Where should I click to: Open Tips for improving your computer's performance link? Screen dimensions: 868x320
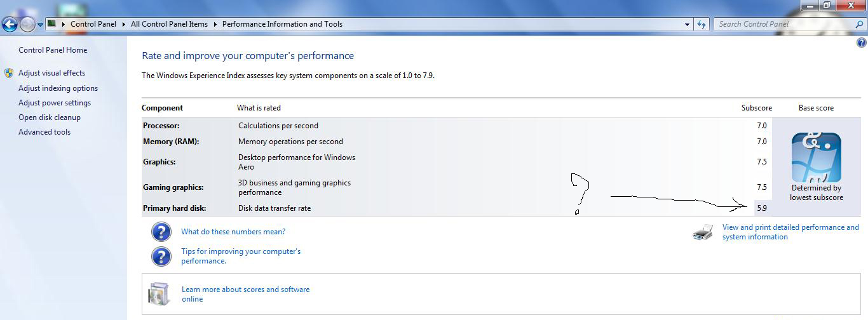pyautogui.click(x=241, y=256)
